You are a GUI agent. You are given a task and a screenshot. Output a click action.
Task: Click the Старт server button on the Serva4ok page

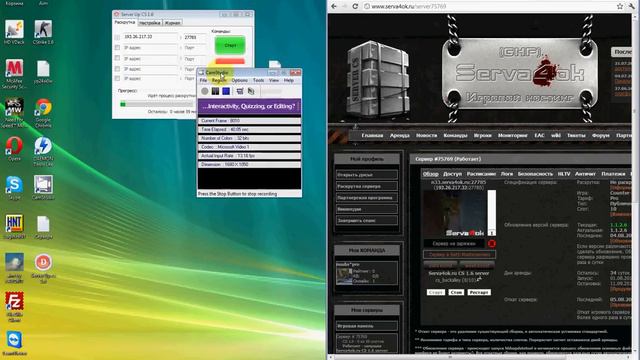[436, 292]
